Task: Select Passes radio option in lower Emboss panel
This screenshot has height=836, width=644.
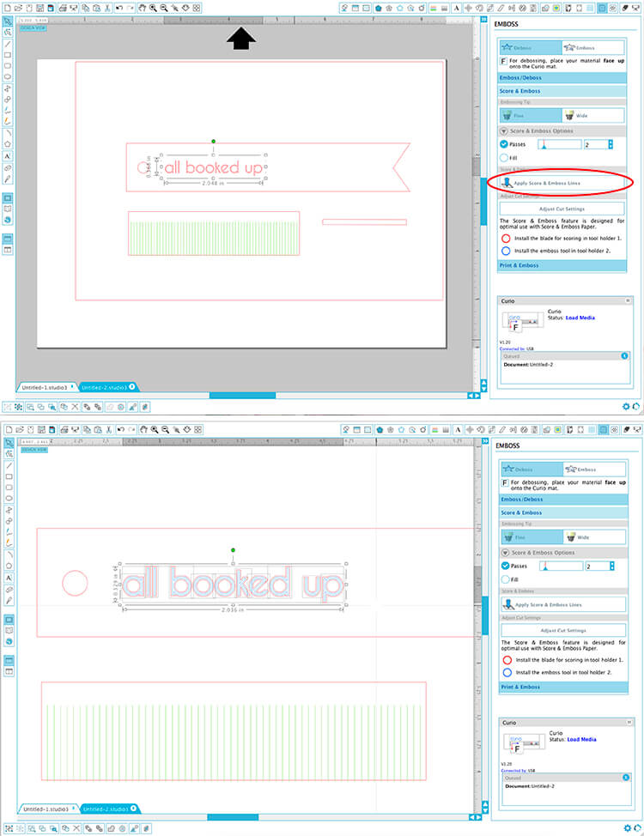Action: coord(505,566)
